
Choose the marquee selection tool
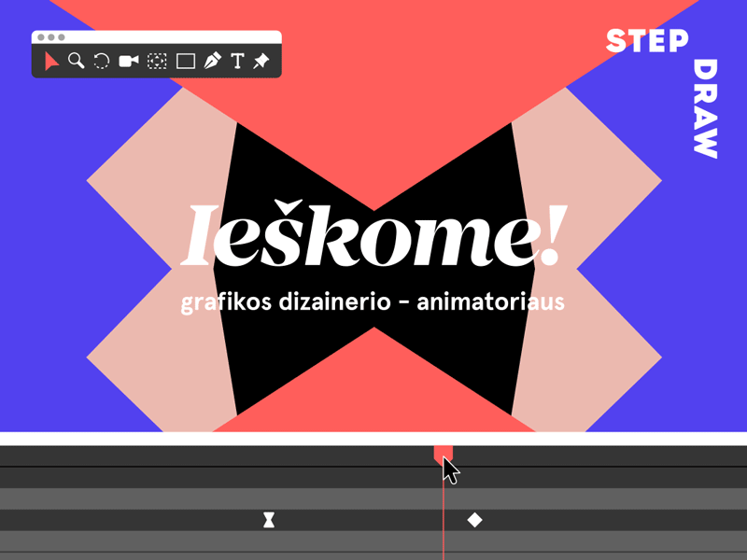pos(158,61)
